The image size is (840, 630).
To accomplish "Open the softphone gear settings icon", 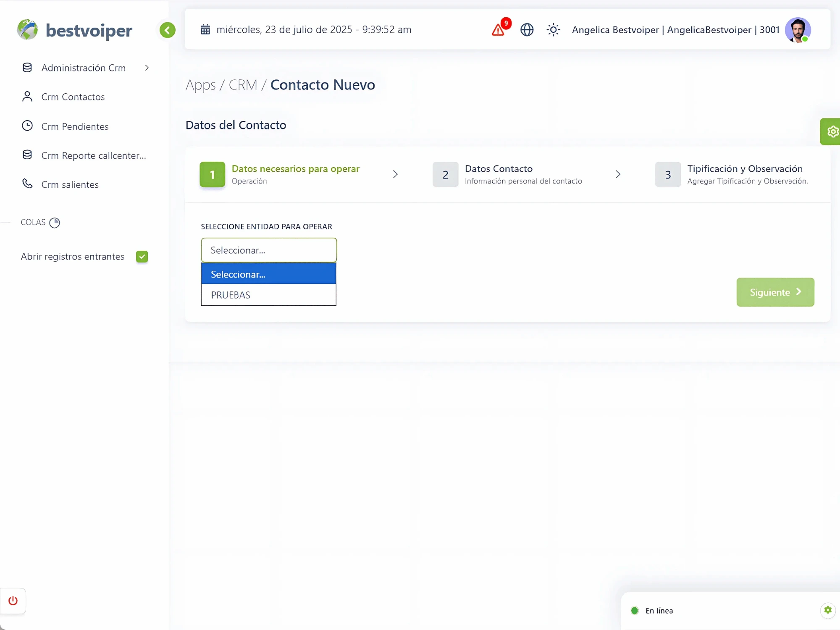I will [827, 610].
